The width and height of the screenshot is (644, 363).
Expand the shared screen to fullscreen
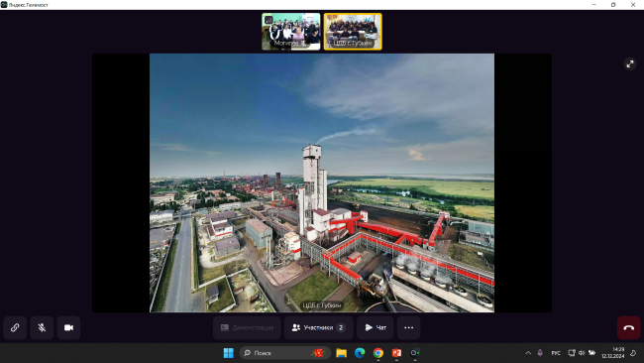(630, 64)
